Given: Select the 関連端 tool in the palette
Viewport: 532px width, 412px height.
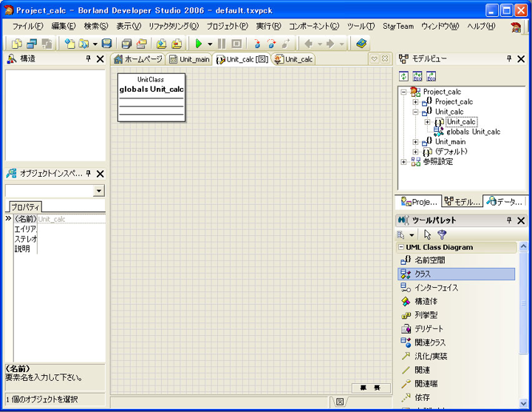Looking at the screenshot, I should pos(456,383).
